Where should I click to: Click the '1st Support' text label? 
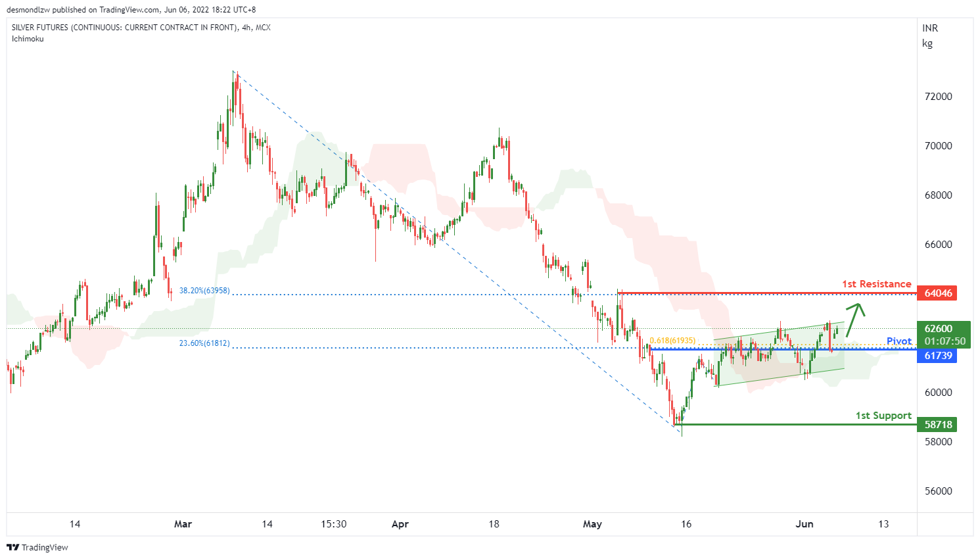[x=883, y=416]
